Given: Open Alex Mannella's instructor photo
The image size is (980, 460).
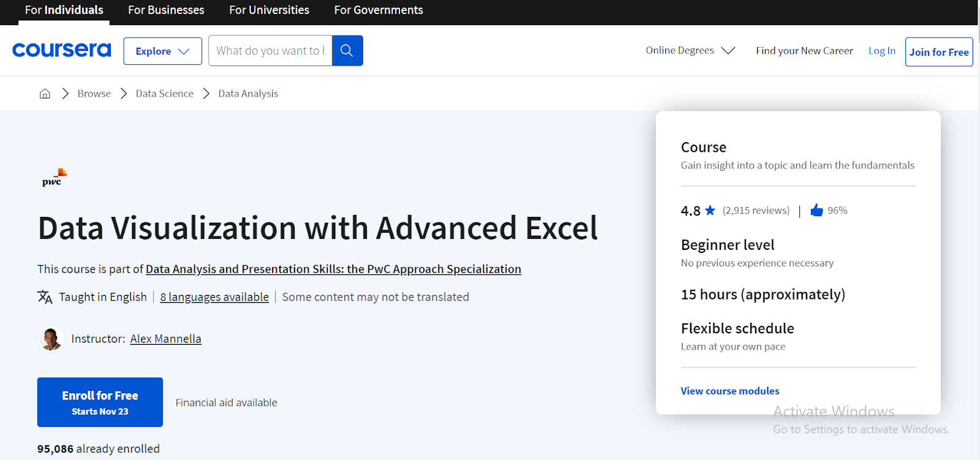Looking at the screenshot, I should (51, 339).
